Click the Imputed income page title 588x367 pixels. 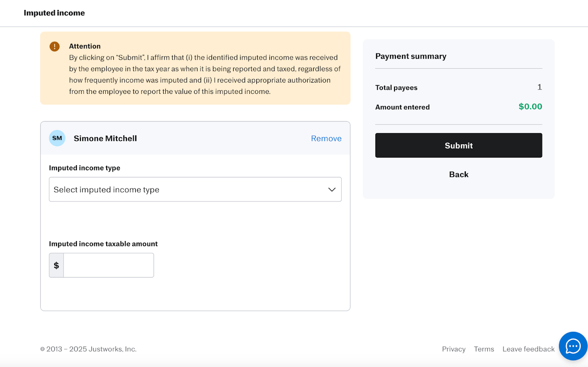point(54,13)
